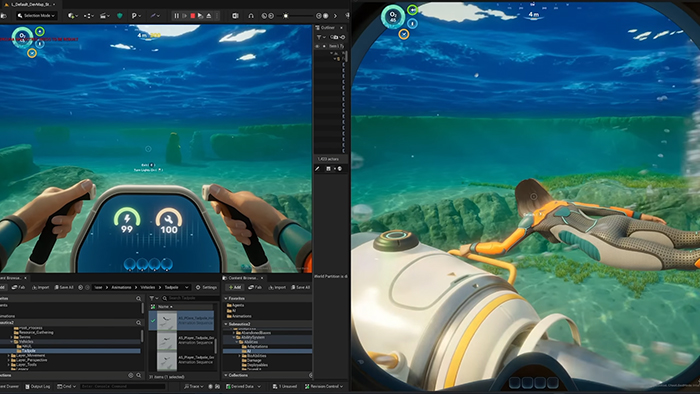Image resolution: width=700 pixels, height=394 pixels.
Task: Click the Frame Skip step button
Action: pos(184,16)
